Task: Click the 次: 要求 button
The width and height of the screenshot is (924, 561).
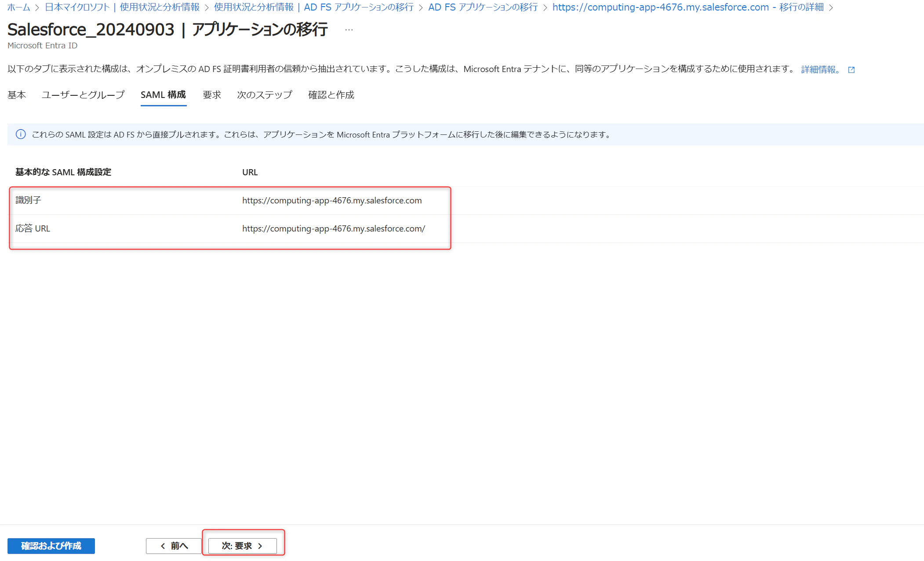Action: tap(242, 546)
